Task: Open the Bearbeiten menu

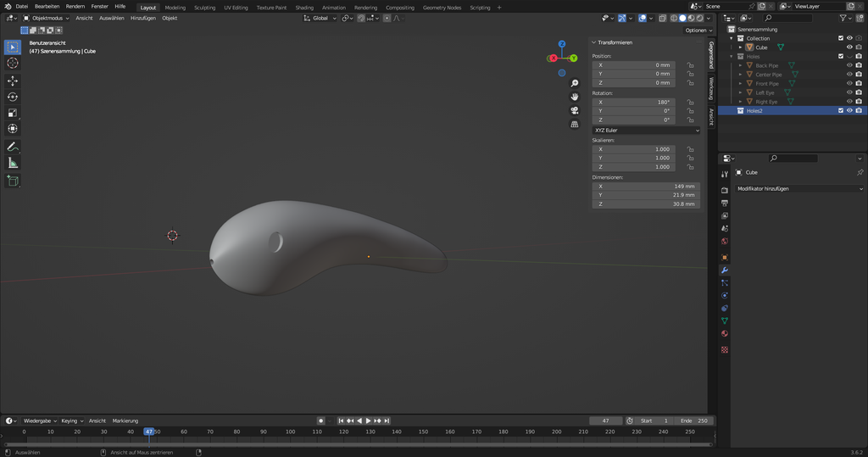Action: pyautogui.click(x=46, y=6)
